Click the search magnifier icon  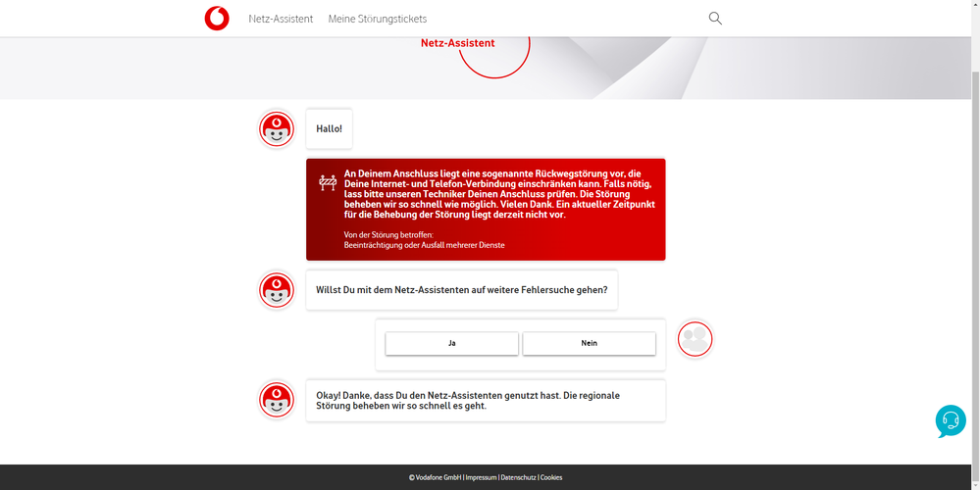pyautogui.click(x=715, y=18)
